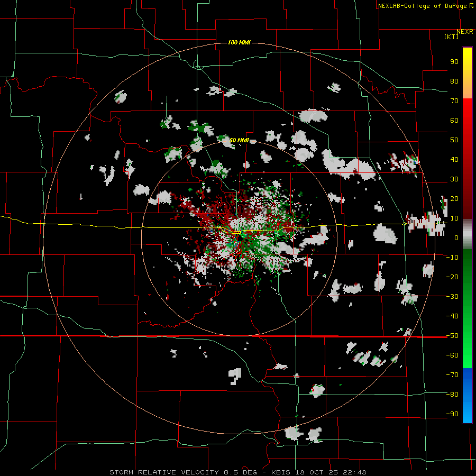Click the KBIS radar site at map center
This screenshot has height=476, width=476.
pyautogui.click(x=239, y=238)
